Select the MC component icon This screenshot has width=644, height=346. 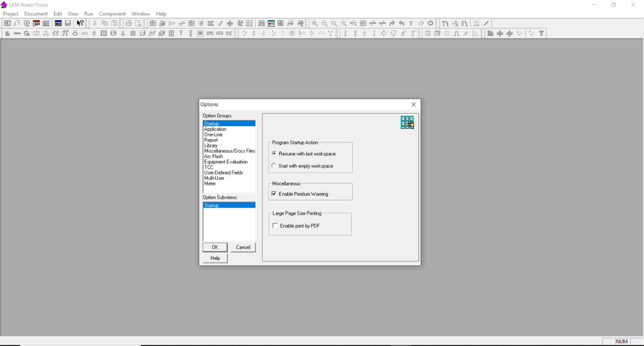(x=229, y=33)
